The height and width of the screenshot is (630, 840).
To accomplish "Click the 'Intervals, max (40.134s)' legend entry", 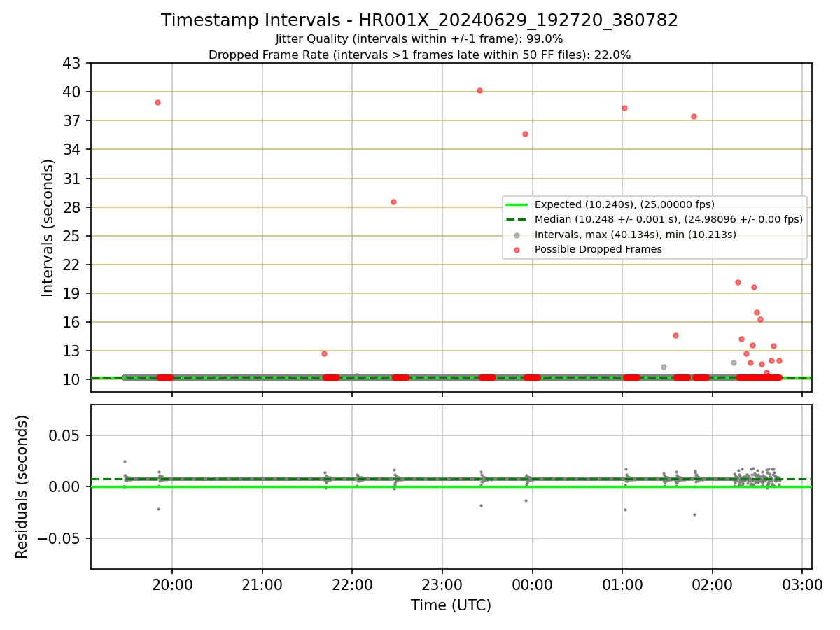I will tap(636, 234).
